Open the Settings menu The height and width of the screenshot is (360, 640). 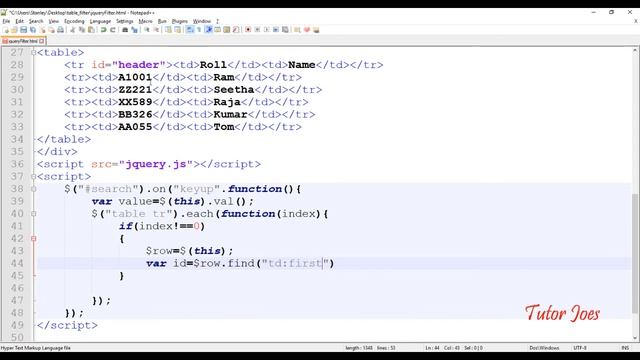124,21
